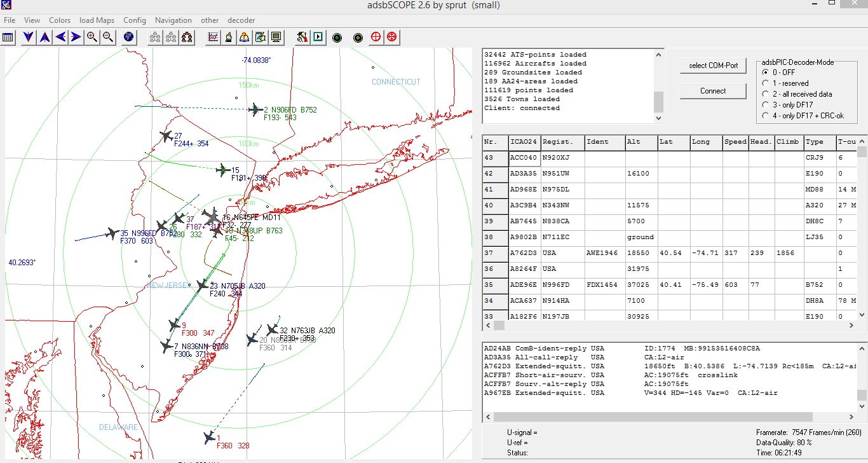Click the red crosshair circle icon
The height and width of the screenshot is (463, 868).
[376, 37]
